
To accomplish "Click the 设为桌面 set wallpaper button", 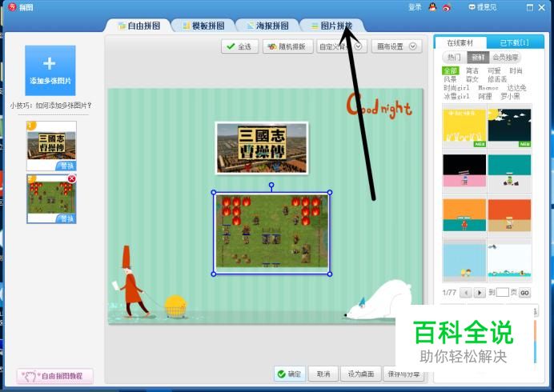I will click(x=361, y=374).
